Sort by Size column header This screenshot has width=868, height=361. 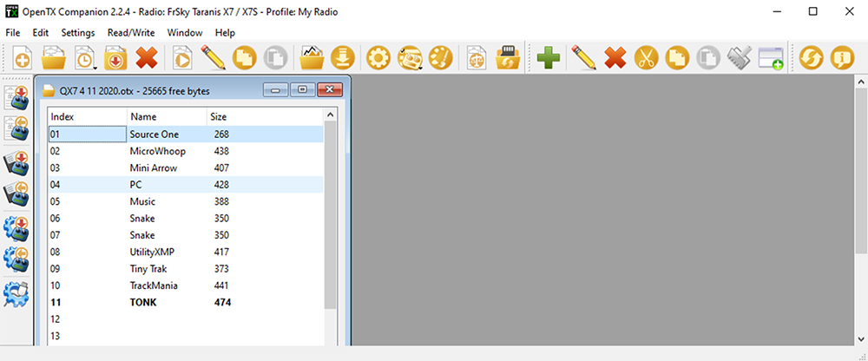point(265,117)
